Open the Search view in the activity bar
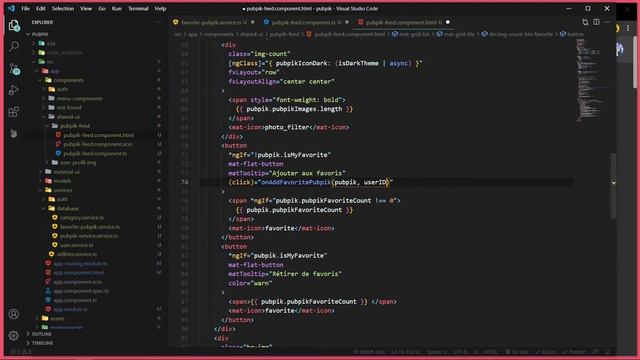This screenshot has width=640, height=360. coord(14,47)
